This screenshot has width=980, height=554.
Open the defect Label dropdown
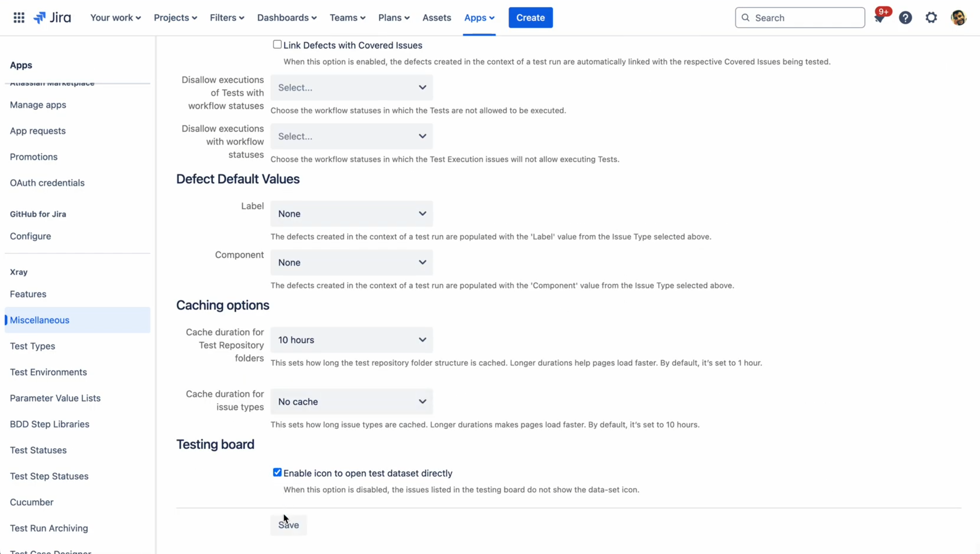coord(352,214)
